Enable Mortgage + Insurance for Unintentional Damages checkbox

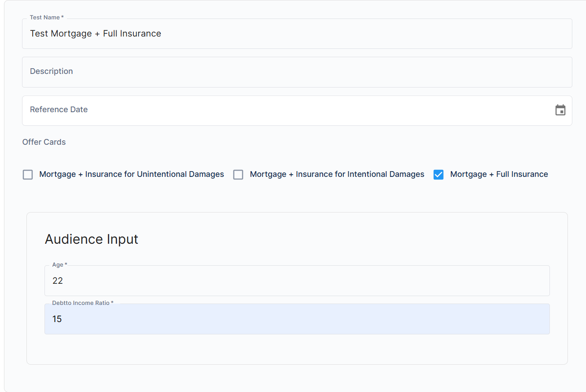click(28, 175)
